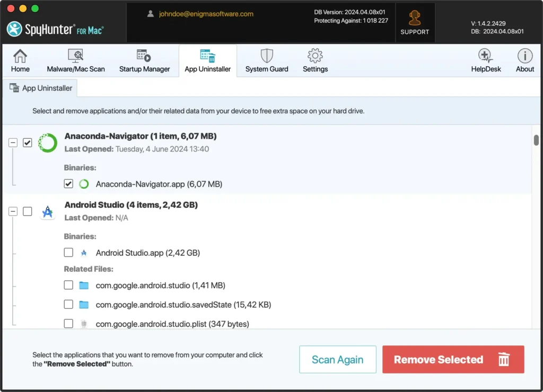Select the Android Studio.app (2,42 GB) row text
This screenshot has width=543, height=392.
148,253
